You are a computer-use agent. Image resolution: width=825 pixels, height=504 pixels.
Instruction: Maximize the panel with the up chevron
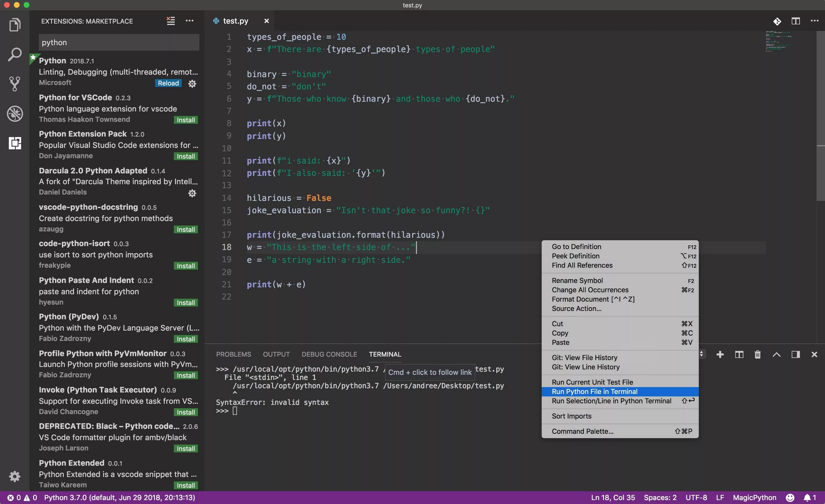click(x=776, y=354)
